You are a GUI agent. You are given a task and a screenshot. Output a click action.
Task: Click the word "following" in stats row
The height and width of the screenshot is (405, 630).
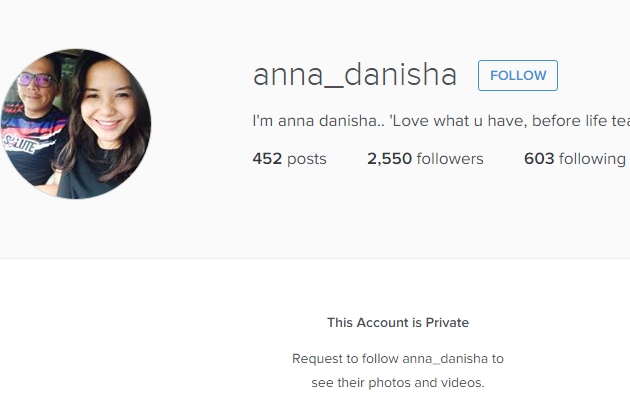(x=592, y=160)
